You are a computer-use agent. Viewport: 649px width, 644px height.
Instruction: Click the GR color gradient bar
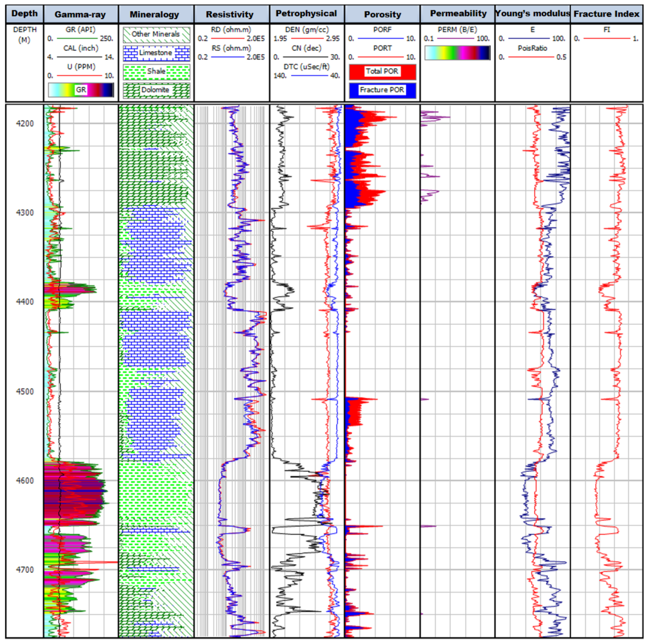point(81,90)
